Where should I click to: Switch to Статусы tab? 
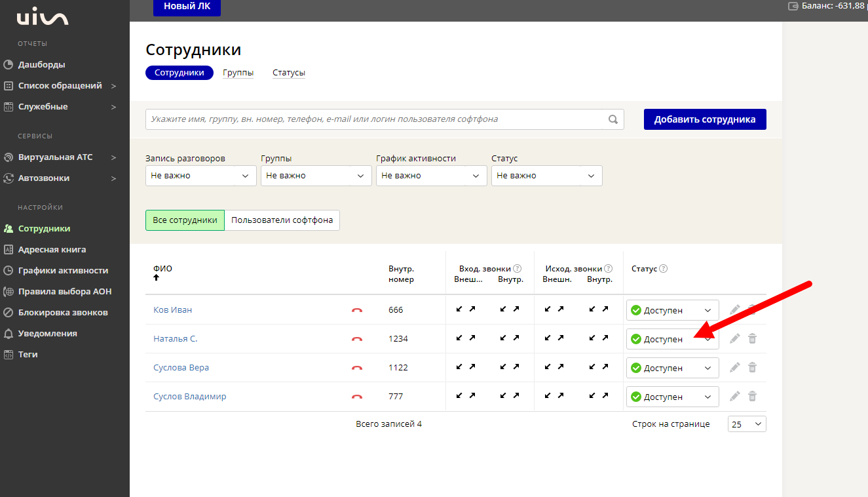pyautogui.click(x=289, y=73)
